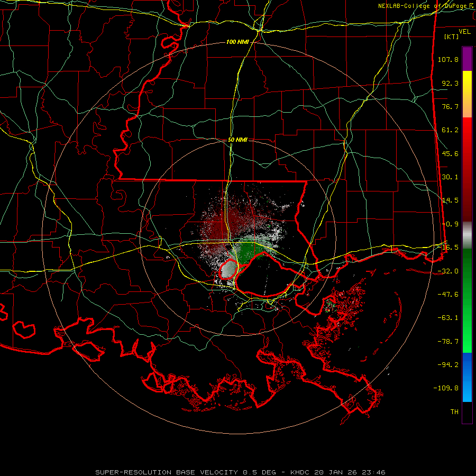Click the gray-filled lake west of radar center
The height and width of the screenshot is (476, 476).
click(228, 270)
